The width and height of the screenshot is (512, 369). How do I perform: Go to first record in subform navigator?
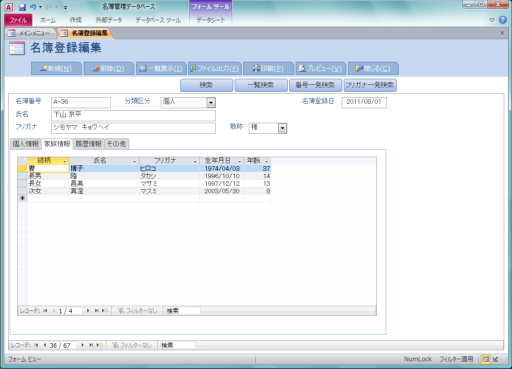click(x=45, y=311)
